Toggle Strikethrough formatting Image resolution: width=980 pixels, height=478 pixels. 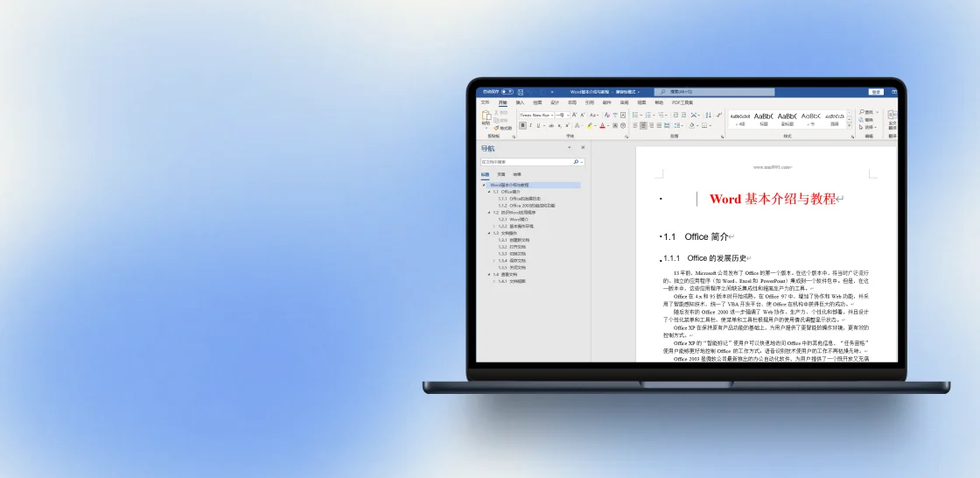551,125
